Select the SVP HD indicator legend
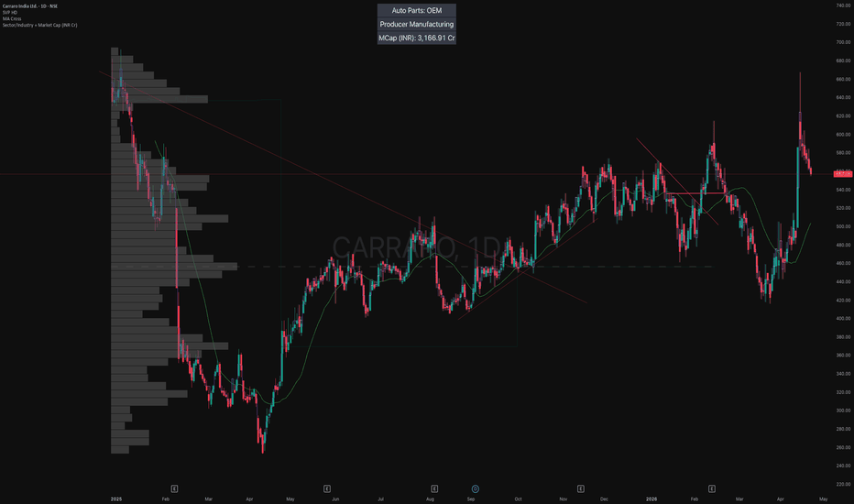Viewport: 854px width, 504px height. (x=10, y=13)
